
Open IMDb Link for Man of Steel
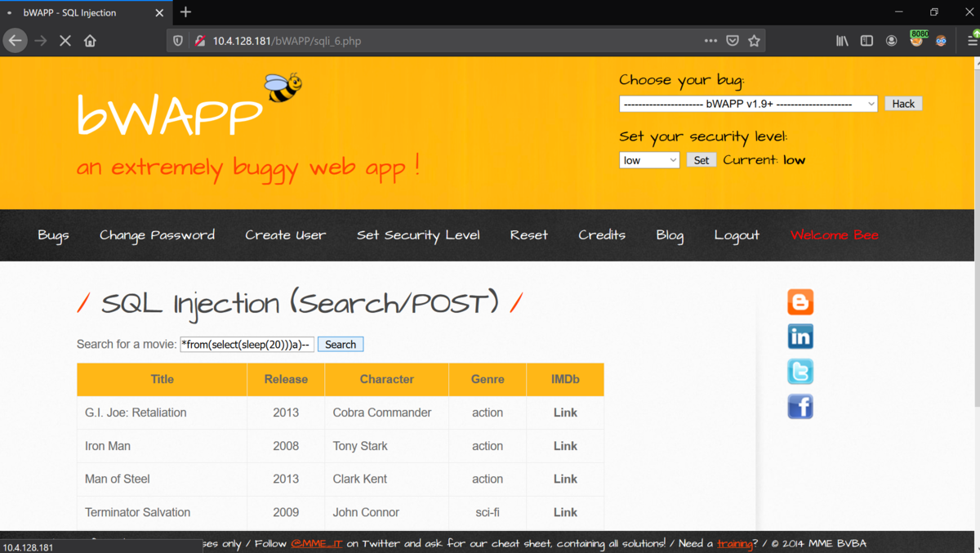click(565, 479)
